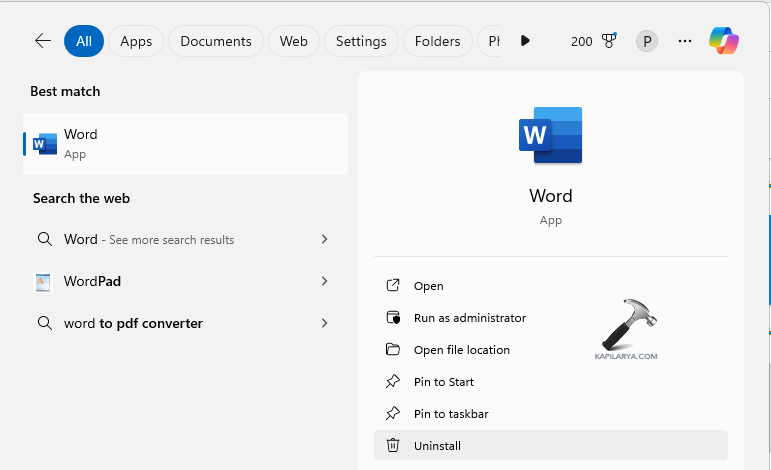Viewport: 771px width, 470px height.
Task: Choose Run as administrator
Action: (x=469, y=318)
